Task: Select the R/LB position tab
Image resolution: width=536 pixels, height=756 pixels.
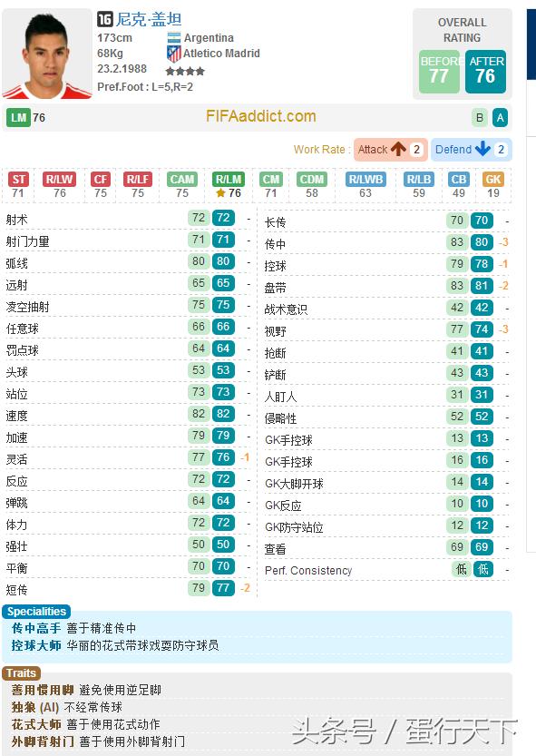Action: [419, 180]
